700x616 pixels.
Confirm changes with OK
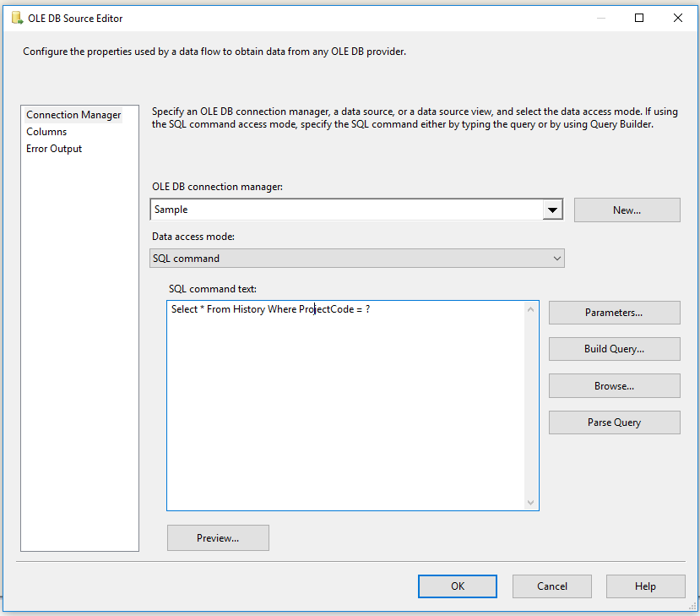[457, 586]
